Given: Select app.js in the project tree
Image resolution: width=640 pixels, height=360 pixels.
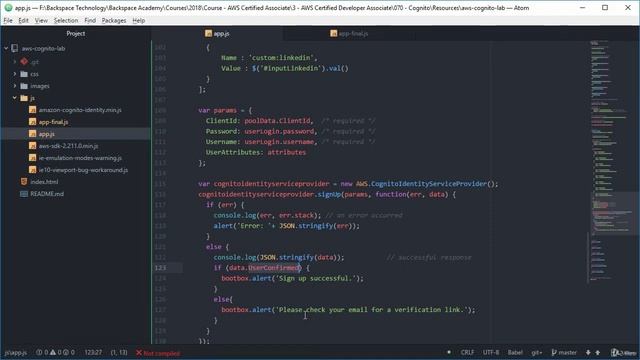Looking at the screenshot, I should pos(76,134).
